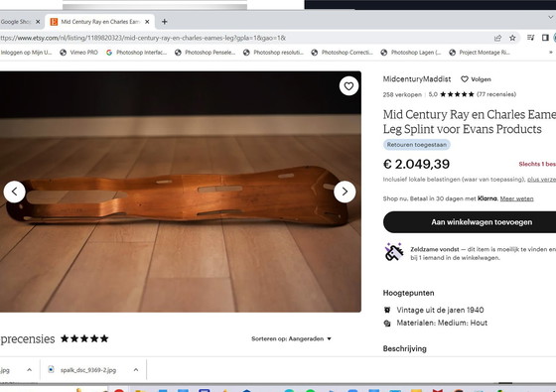Close the Google Shopping tab
This screenshot has width=556, height=392.
click(x=38, y=22)
